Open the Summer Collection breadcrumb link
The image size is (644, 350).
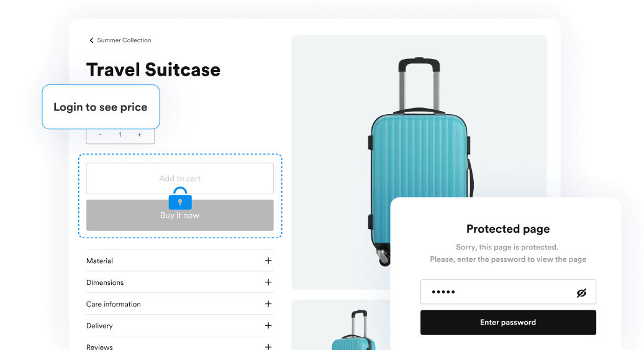point(124,40)
